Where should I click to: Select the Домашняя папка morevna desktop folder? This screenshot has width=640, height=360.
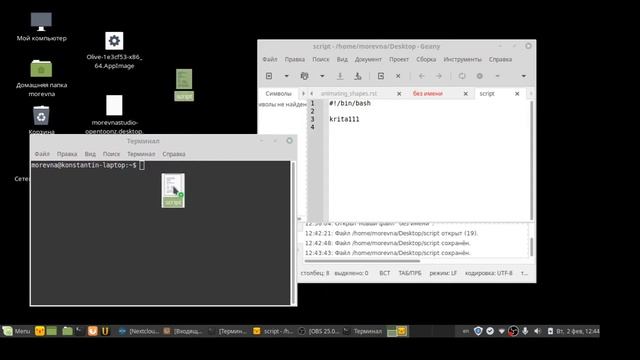[41, 78]
